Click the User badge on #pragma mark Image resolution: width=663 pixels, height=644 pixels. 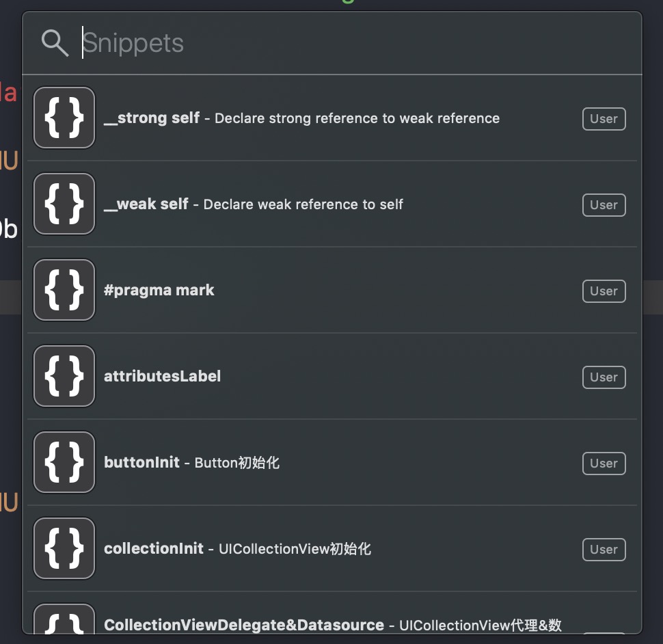coord(604,291)
